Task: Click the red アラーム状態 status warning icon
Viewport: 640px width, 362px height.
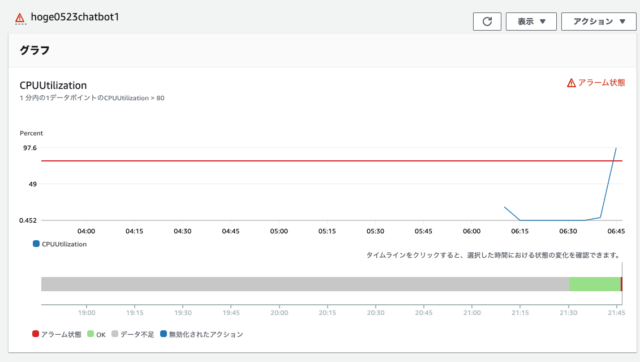Action: [571, 83]
